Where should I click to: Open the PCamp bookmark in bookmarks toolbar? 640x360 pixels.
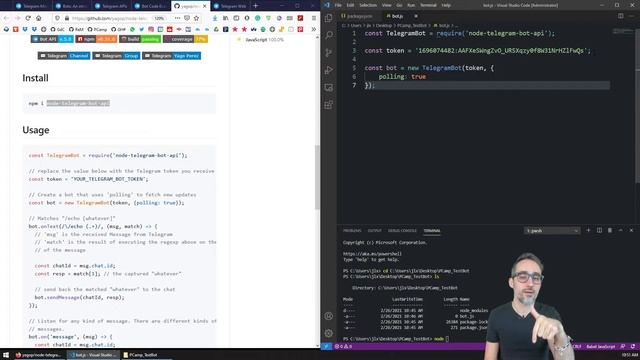[x=98, y=29]
